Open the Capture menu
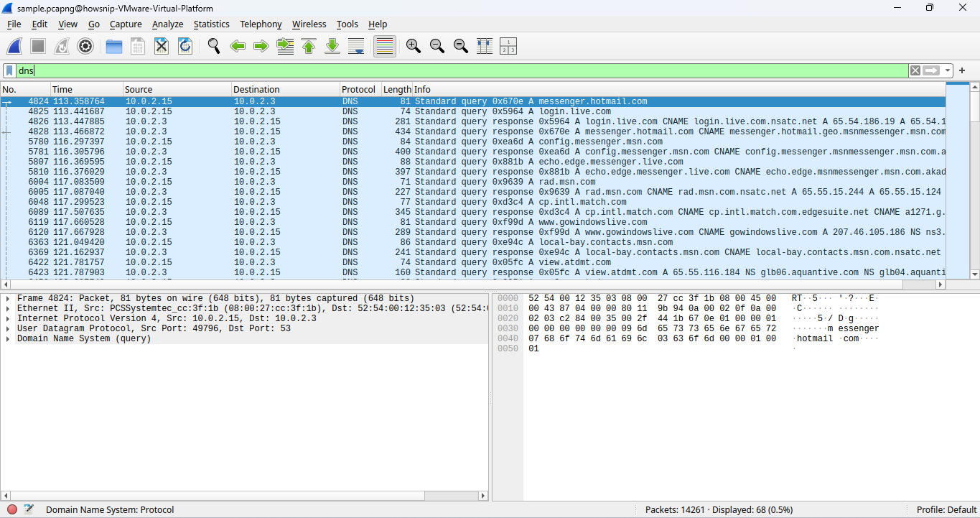 click(126, 24)
